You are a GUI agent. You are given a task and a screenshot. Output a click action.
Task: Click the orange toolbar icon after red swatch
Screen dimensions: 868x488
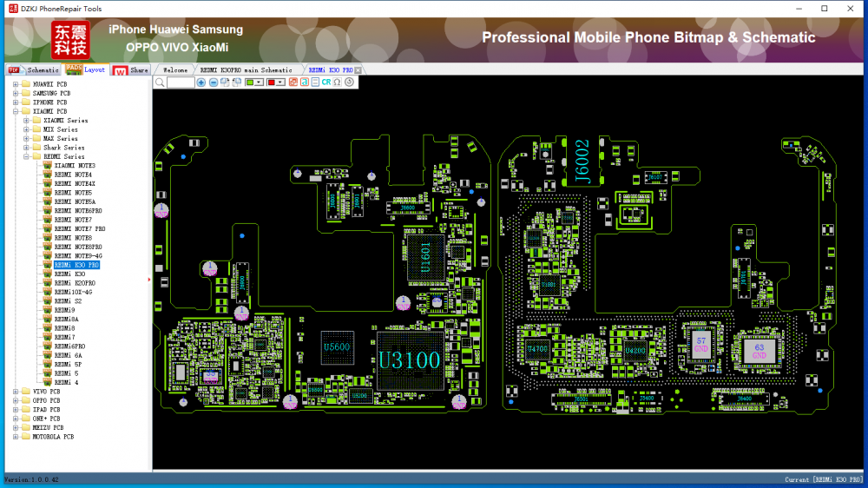click(293, 82)
